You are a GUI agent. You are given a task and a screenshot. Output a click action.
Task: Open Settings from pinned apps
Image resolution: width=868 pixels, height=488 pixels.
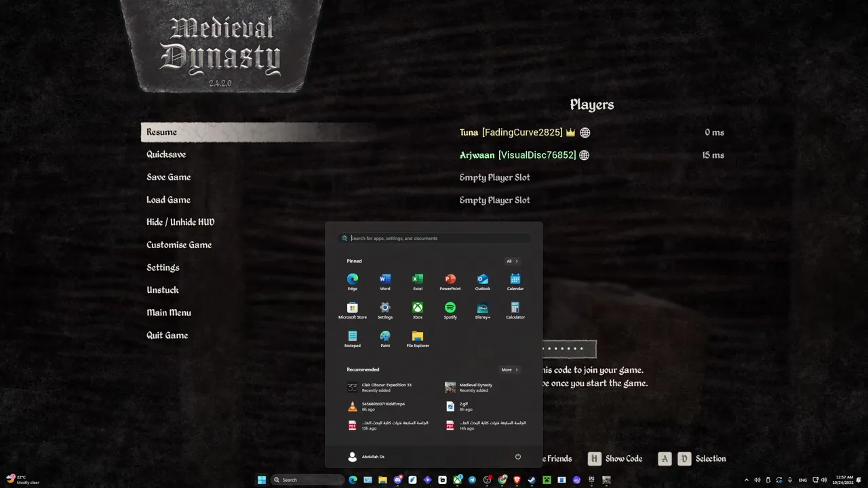click(x=385, y=310)
